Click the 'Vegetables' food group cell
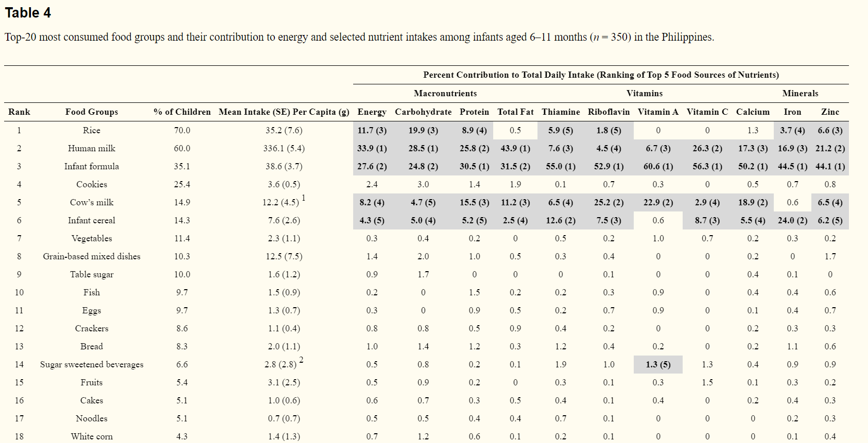This screenshot has width=868, height=443. [92, 239]
